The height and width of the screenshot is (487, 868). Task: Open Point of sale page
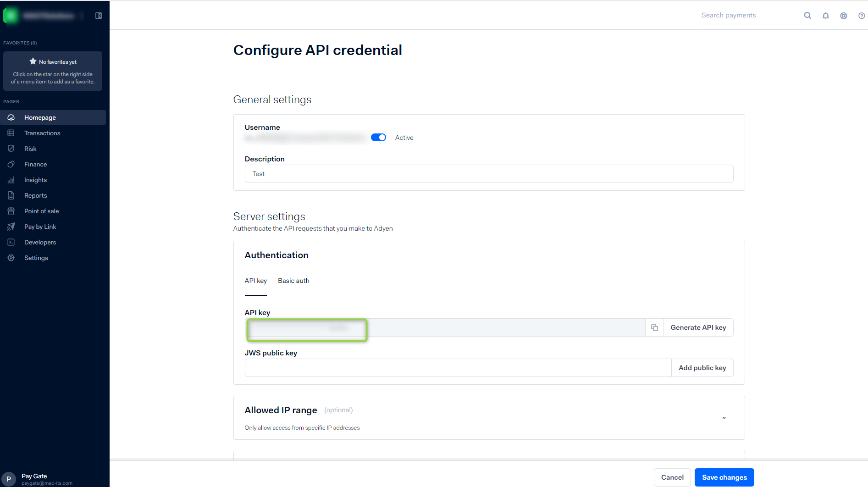53,211
